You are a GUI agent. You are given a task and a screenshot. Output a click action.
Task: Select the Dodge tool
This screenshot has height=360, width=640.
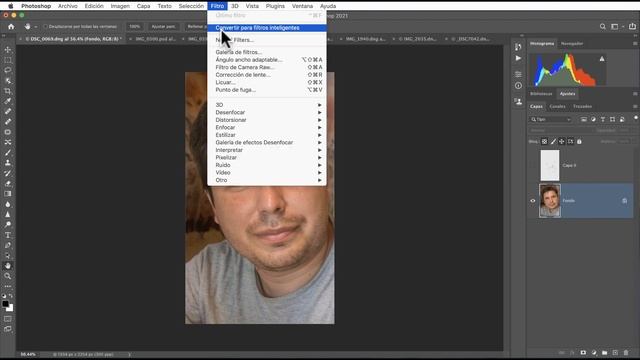click(8, 224)
